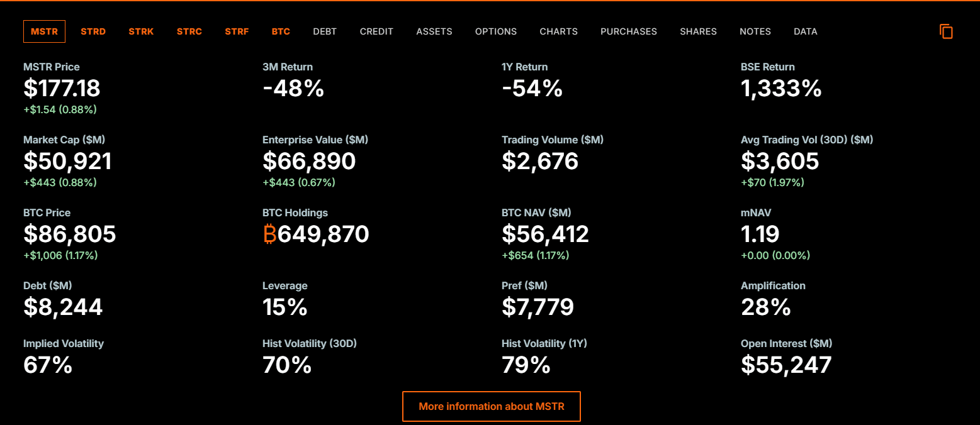Viewport: 980px width, 425px height.
Task: Click More information about MSTR button
Action: click(x=492, y=406)
